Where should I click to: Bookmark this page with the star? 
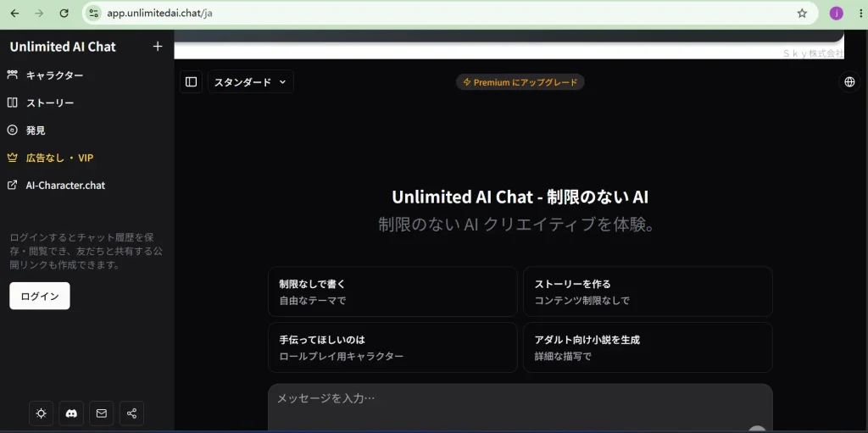pos(802,14)
